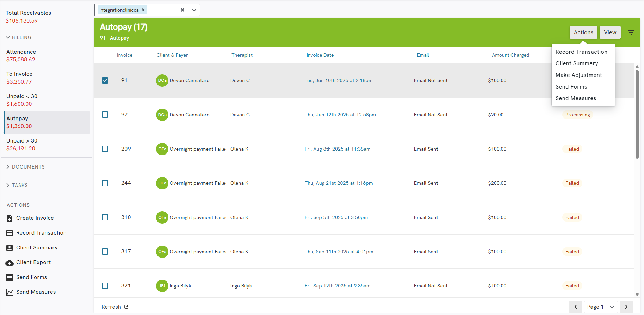Go to the previous page arrow
Viewport: 644px width, 315px height.
(x=576, y=307)
